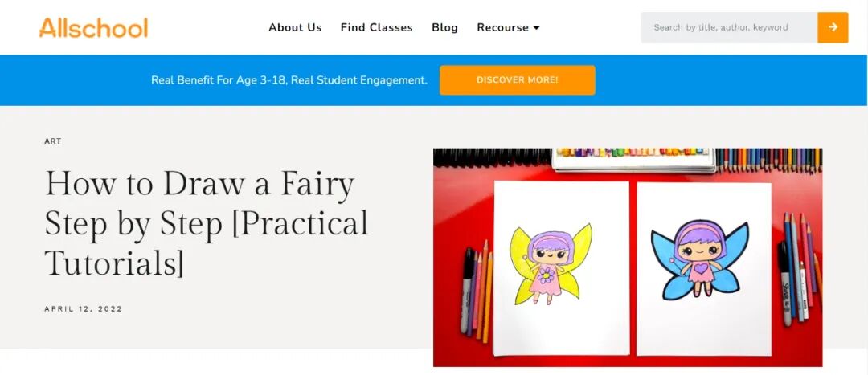This screenshot has height=375, width=868.
Task: Click the orange search arrow button
Action: pyautogui.click(x=833, y=27)
